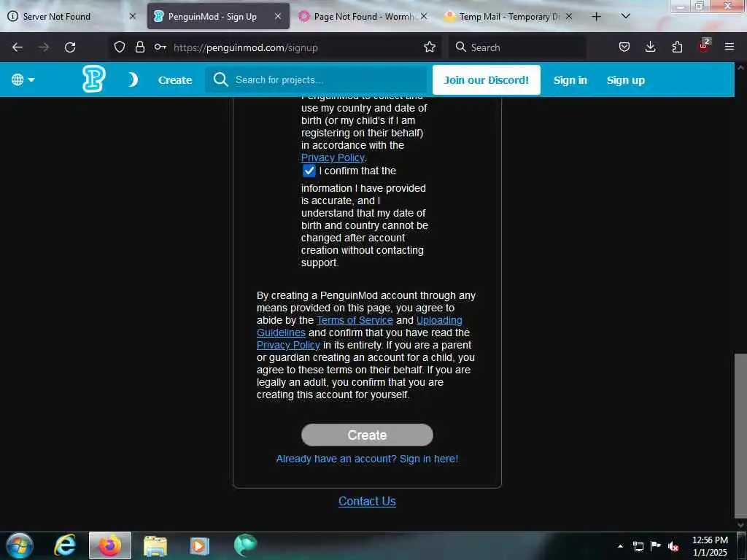Screen dimensions: 747x560
Task: Click Firefox taskbar icon
Action: [110, 545]
